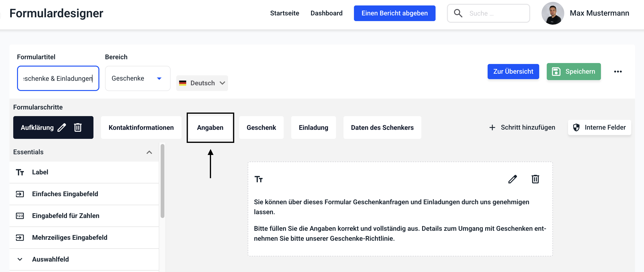This screenshot has height=272, width=644.
Task: Select Eingabefeld für Zahlen element
Action: (66, 216)
